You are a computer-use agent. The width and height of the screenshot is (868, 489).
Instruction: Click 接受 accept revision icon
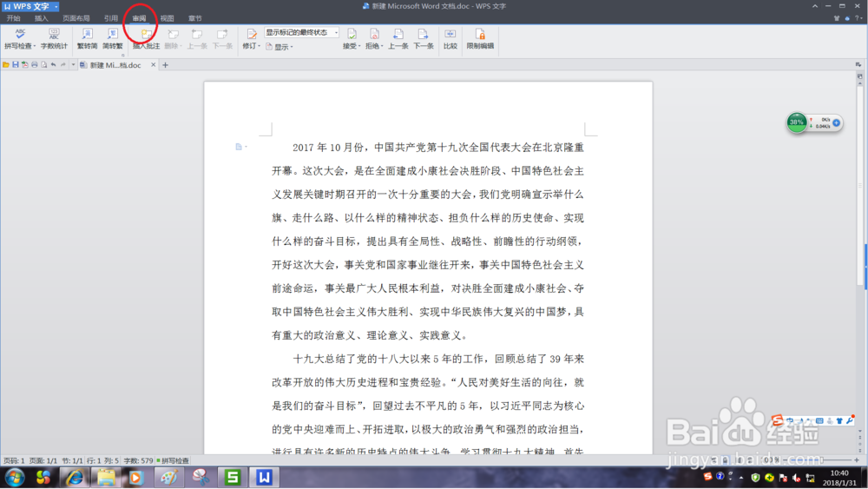click(352, 35)
